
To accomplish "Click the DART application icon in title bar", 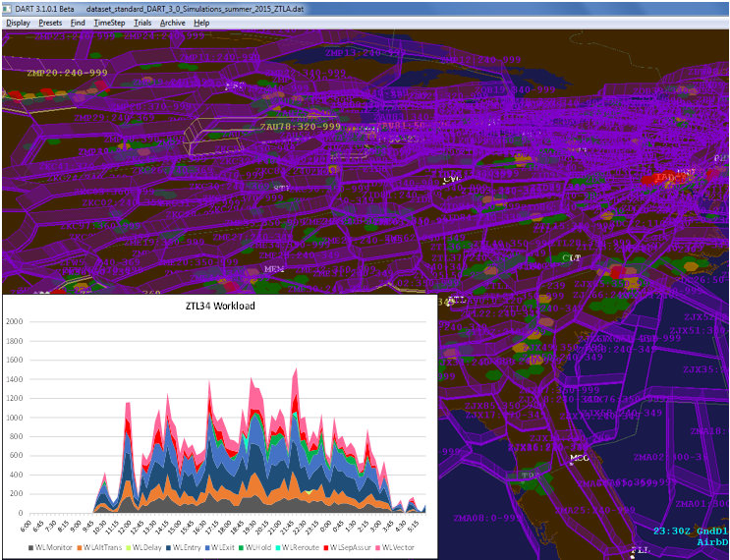I will 7,9.
